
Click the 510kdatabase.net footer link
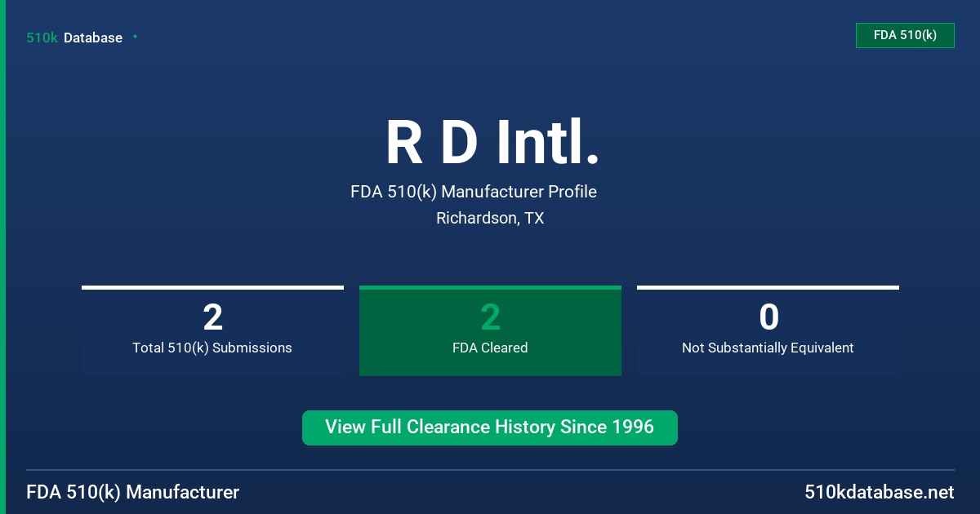tap(879, 492)
